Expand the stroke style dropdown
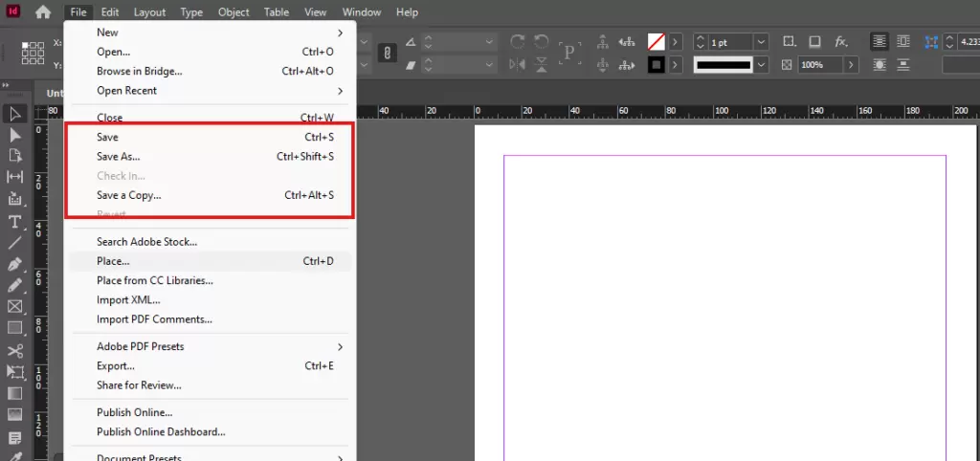Screen dimensions: 980x461 tap(761, 65)
